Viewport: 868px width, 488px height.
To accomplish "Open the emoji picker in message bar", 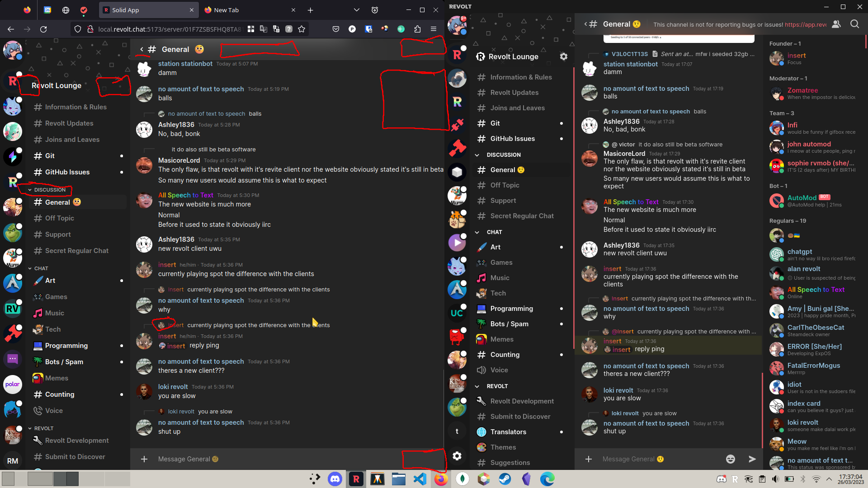I will [x=731, y=459].
